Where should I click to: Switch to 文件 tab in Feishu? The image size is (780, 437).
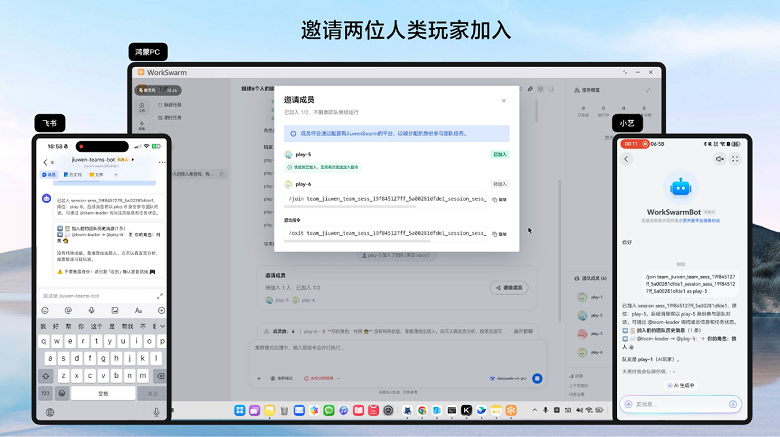click(x=96, y=175)
